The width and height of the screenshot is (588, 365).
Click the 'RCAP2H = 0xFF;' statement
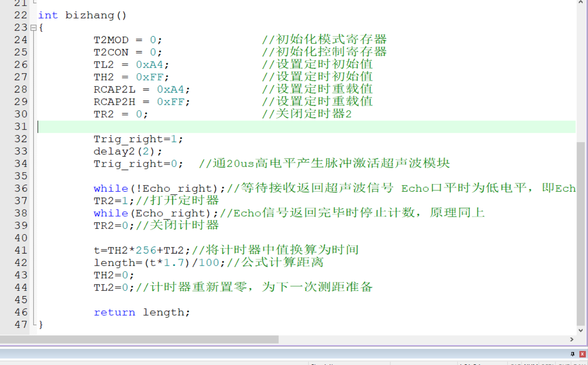click(x=142, y=102)
